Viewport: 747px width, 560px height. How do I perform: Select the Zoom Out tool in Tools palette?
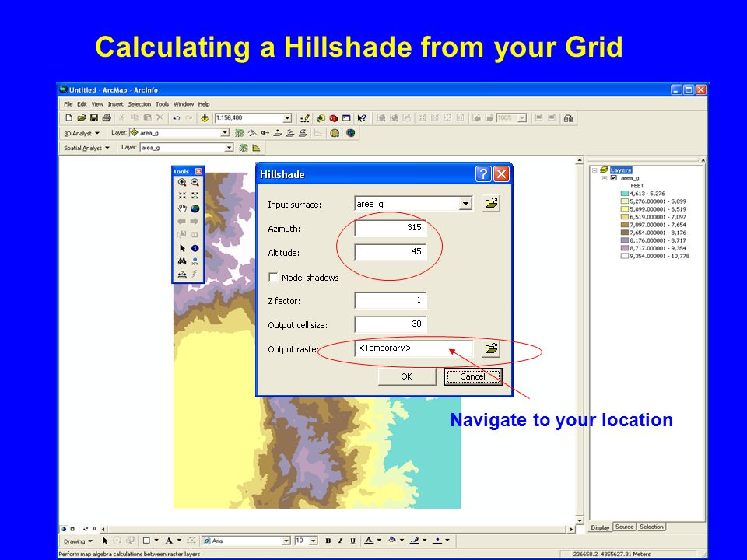[195, 182]
